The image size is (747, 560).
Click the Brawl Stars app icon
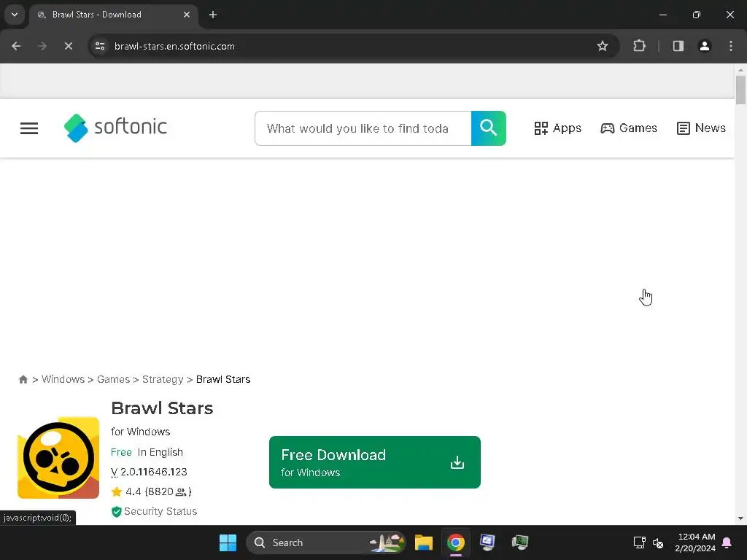tap(58, 458)
